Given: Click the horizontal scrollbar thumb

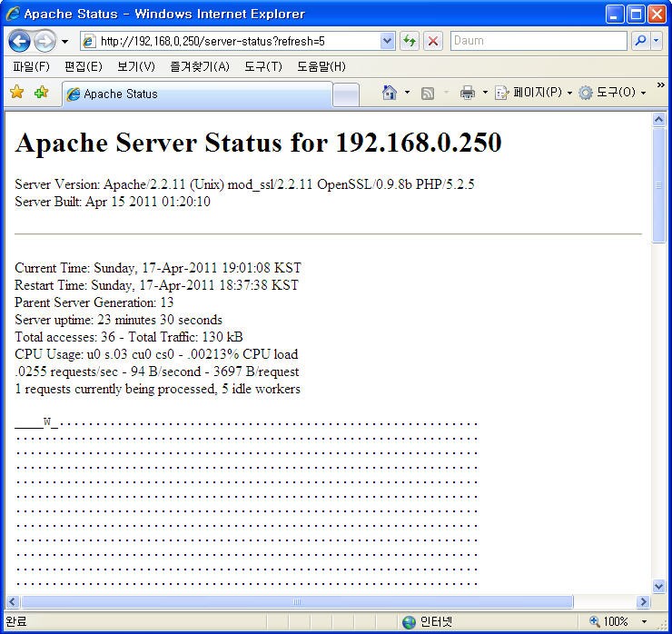Looking at the screenshot, I should 297,602.
